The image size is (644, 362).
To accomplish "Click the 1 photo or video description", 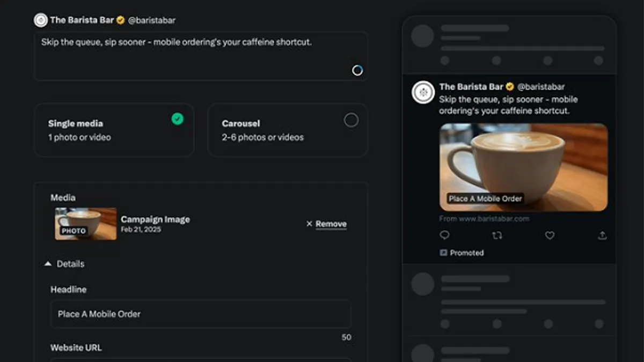I will 79,137.
